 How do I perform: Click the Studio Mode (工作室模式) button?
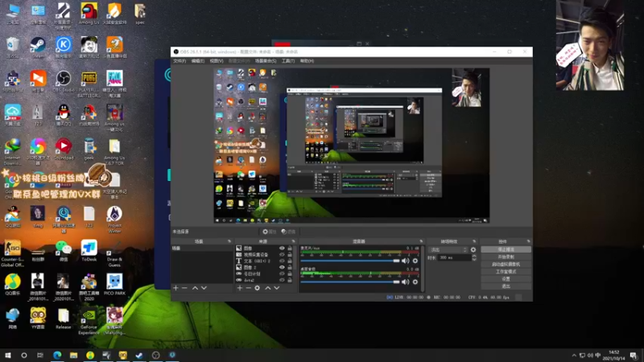[506, 272]
